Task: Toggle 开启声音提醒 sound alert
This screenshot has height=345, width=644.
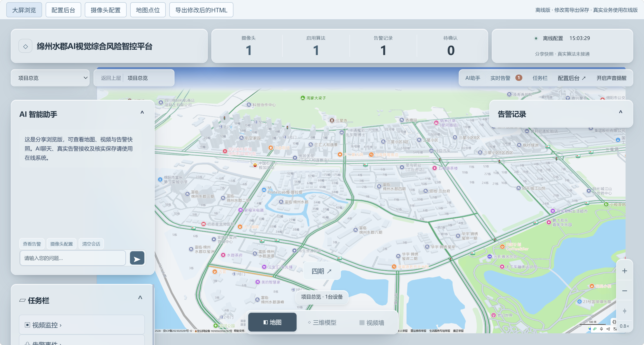Action: (611, 78)
